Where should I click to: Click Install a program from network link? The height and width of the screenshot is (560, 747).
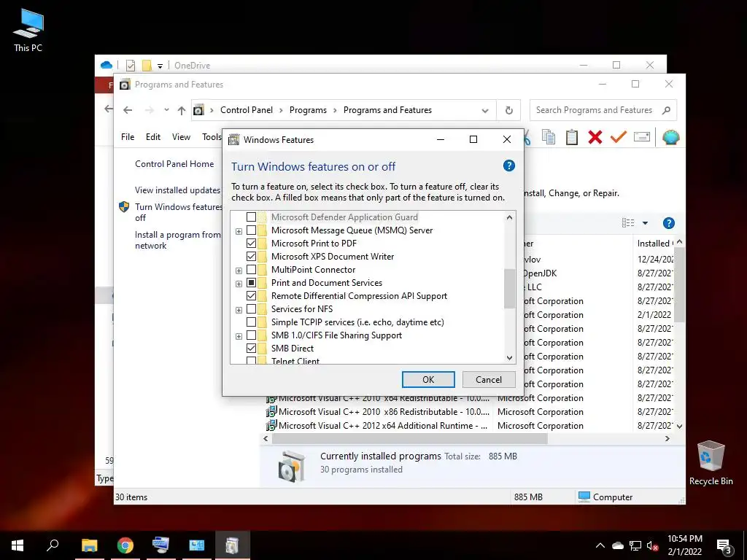[178, 240]
